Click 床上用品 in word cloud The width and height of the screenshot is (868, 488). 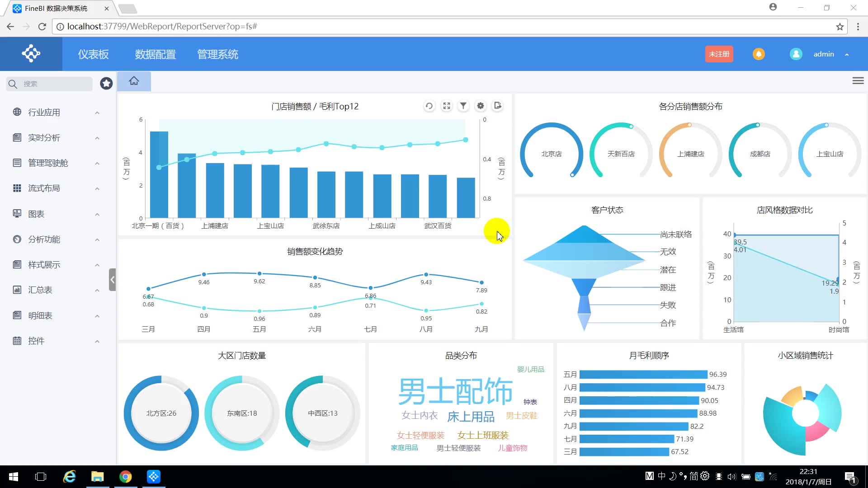pyautogui.click(x=471, y=416)
